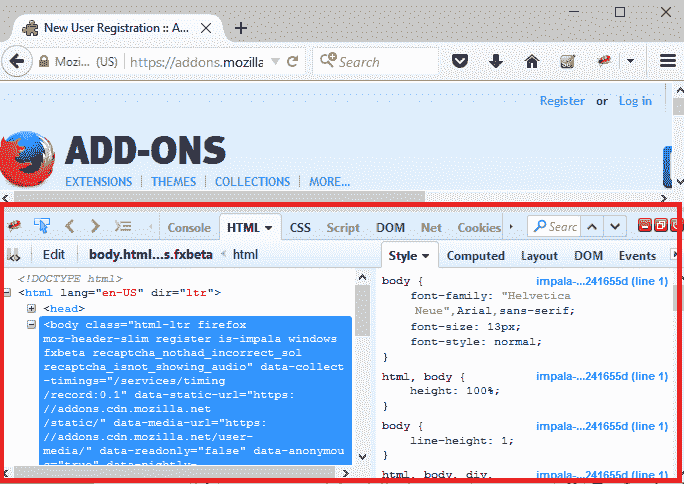Go to previous search result arrow
The width and height of the screenshot is (684, 484).
coord(592,226)
